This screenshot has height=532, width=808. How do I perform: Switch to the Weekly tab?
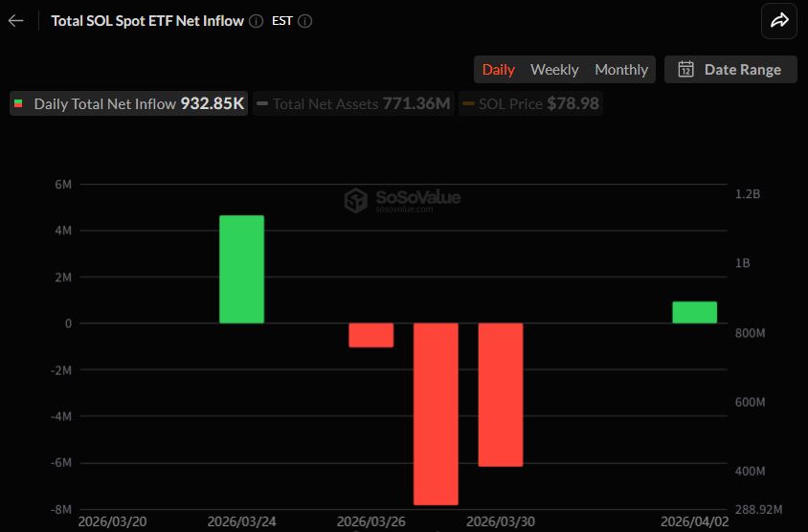554,69
